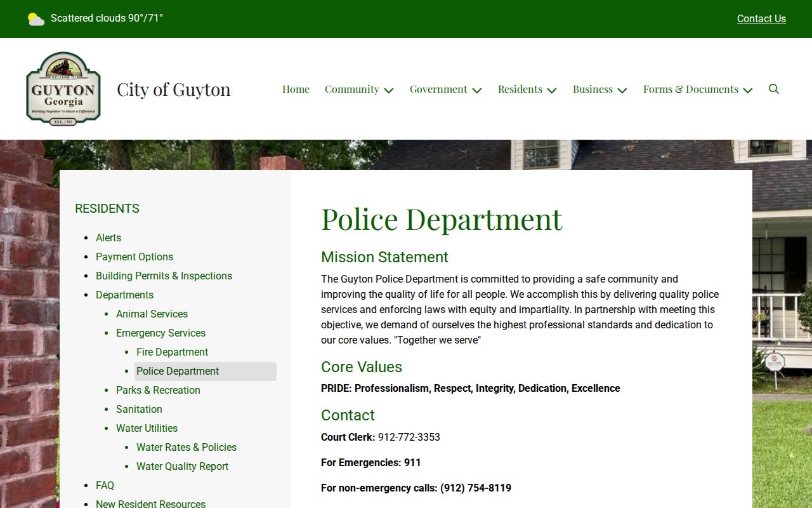Open the Residents menu label

coord(520,89)
